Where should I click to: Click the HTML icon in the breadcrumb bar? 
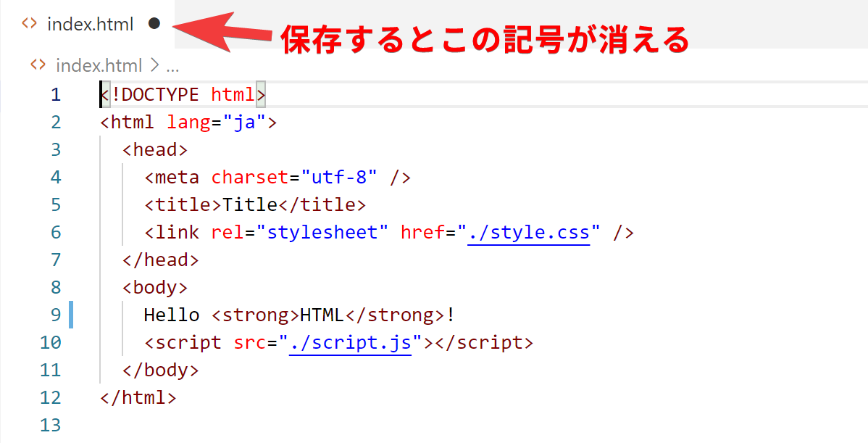point(38,65)
